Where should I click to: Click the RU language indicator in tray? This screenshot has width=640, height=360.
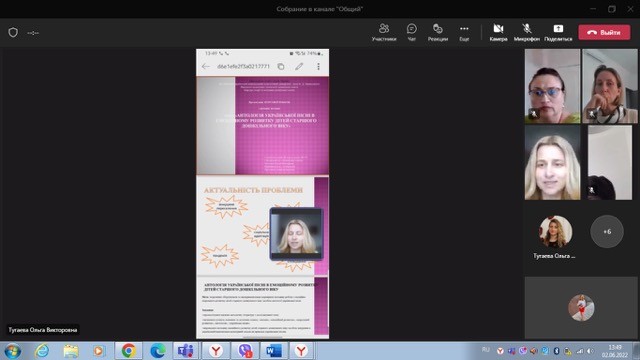point(485,349)
